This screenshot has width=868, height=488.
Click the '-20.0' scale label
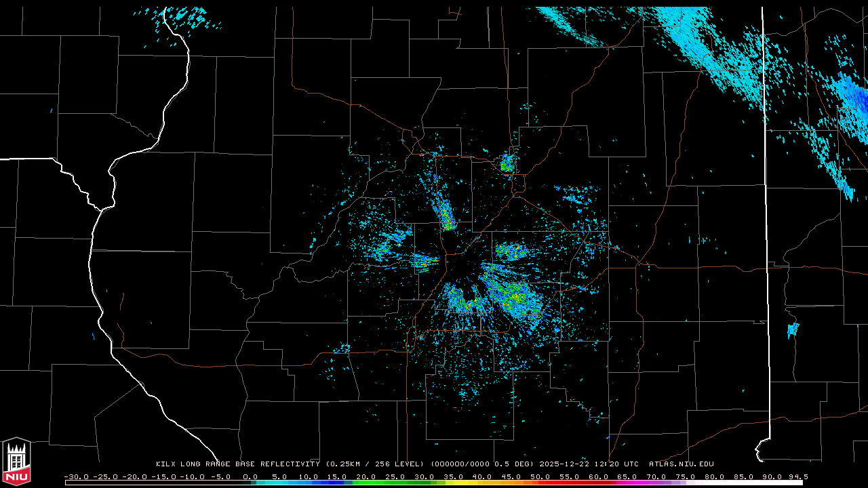134,476
